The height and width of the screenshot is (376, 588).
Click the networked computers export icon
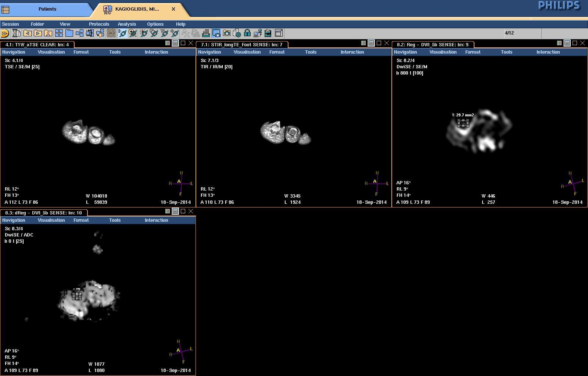point(258,33)
